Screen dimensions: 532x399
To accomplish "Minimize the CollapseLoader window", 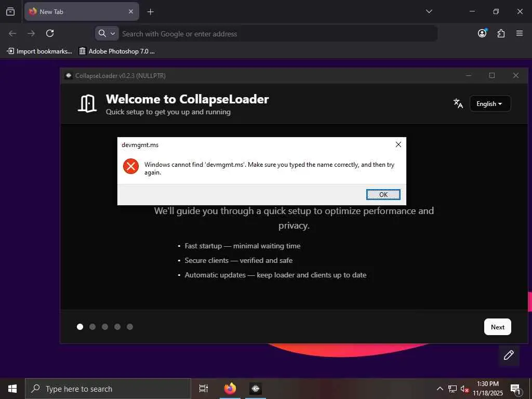I will pos(469,75).
